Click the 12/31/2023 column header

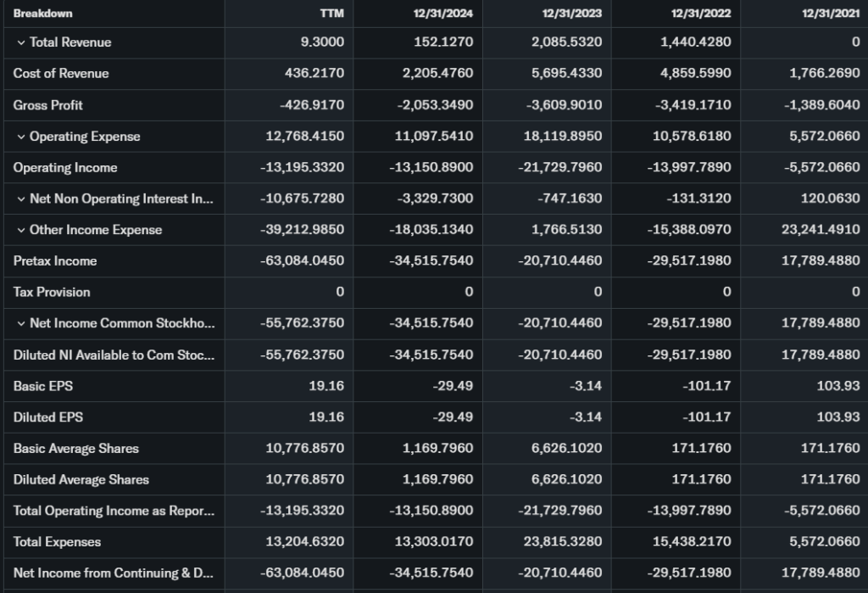point(572,14)
